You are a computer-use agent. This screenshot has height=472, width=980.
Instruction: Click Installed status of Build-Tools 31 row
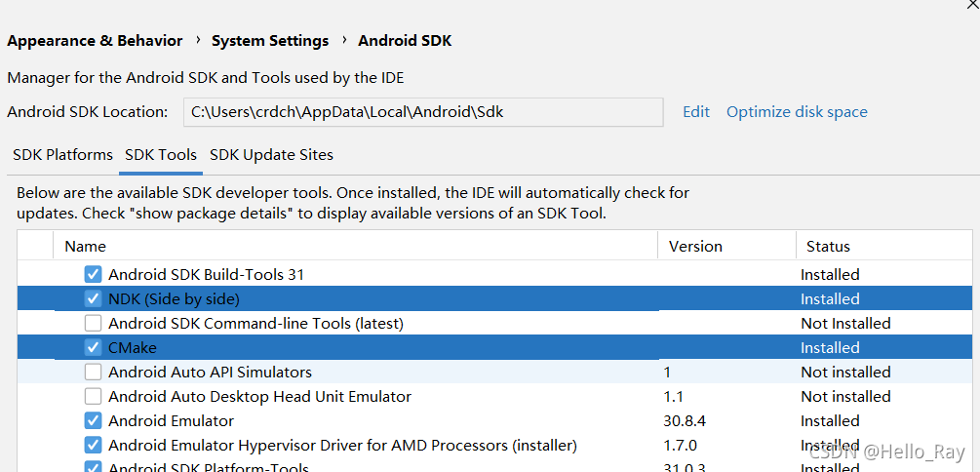click(x=830, y=274)
